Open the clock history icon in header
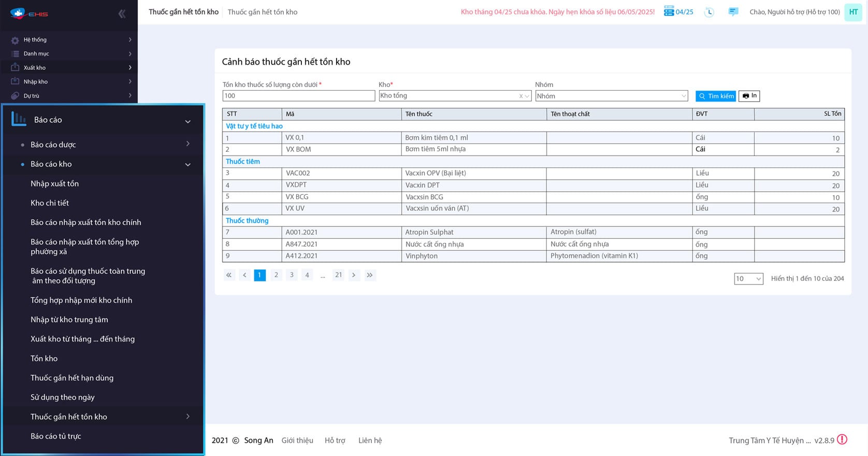 [709, 12]
